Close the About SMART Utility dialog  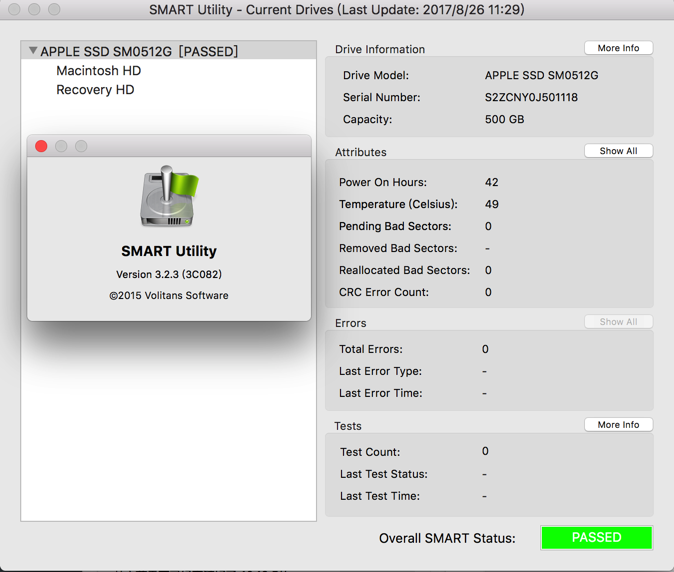pos(41,146)
